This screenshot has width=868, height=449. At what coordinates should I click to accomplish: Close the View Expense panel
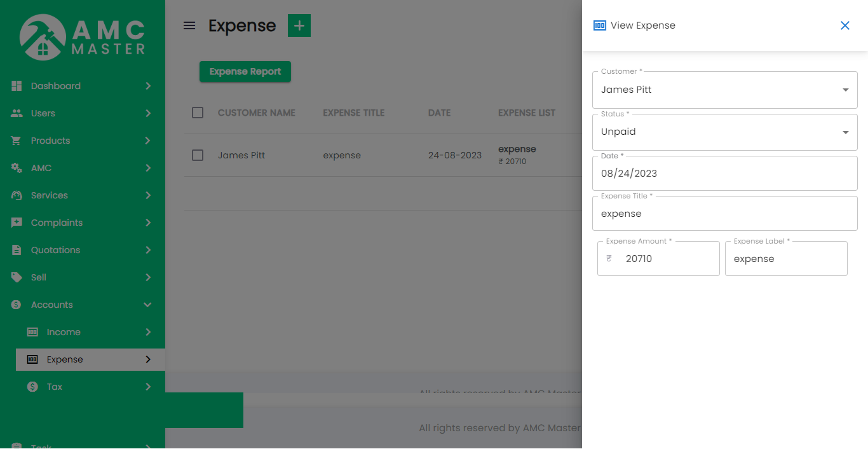[844, 25]
